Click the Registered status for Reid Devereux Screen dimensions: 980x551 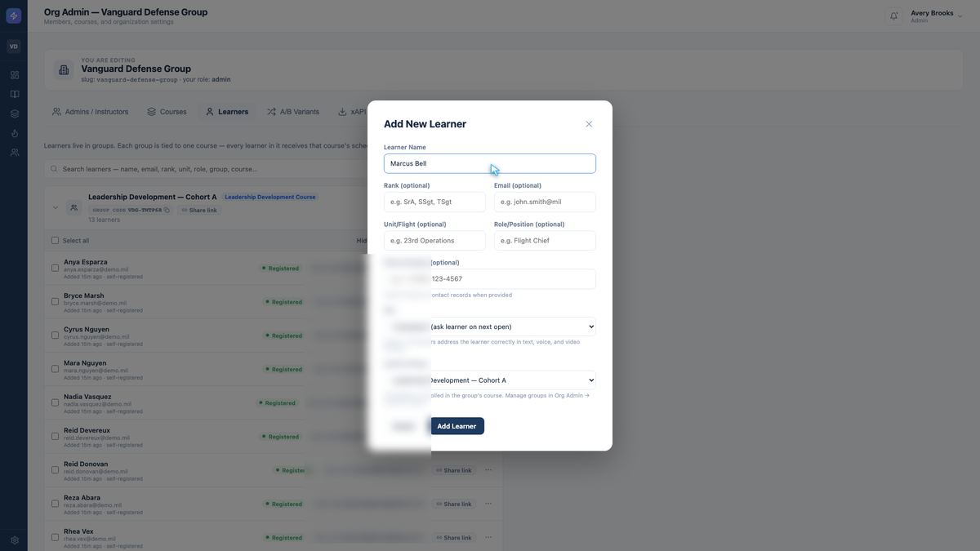click(x=282, y=437)
